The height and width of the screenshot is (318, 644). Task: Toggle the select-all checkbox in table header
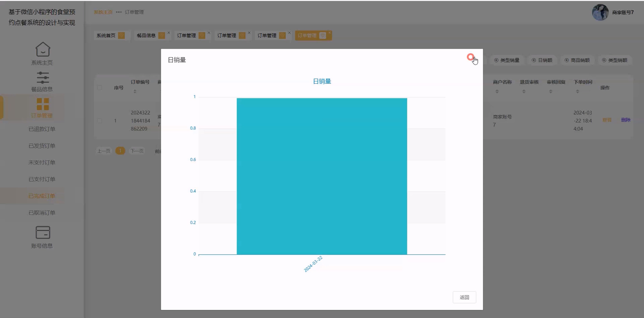click(x=99, y=88)
